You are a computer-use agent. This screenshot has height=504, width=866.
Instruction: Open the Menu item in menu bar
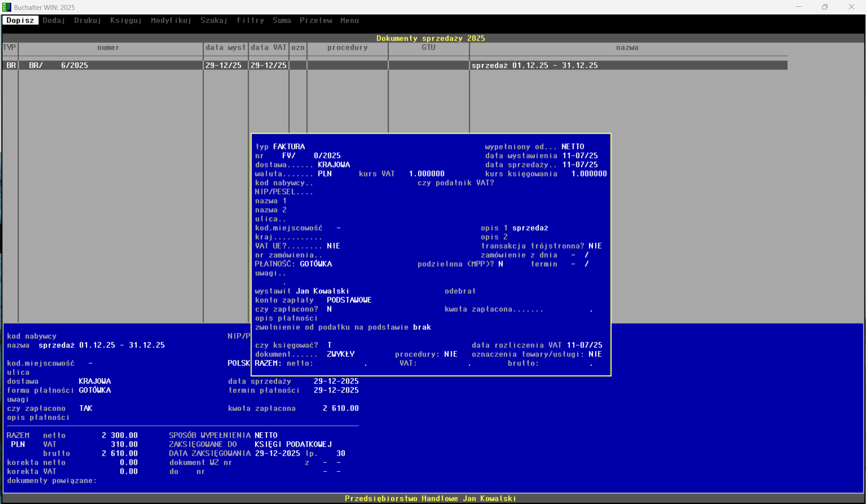(x=349, y=20)
